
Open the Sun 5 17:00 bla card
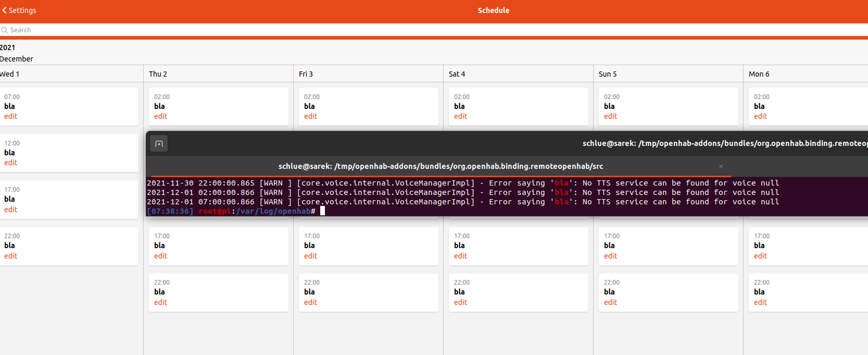pos(668,246)
